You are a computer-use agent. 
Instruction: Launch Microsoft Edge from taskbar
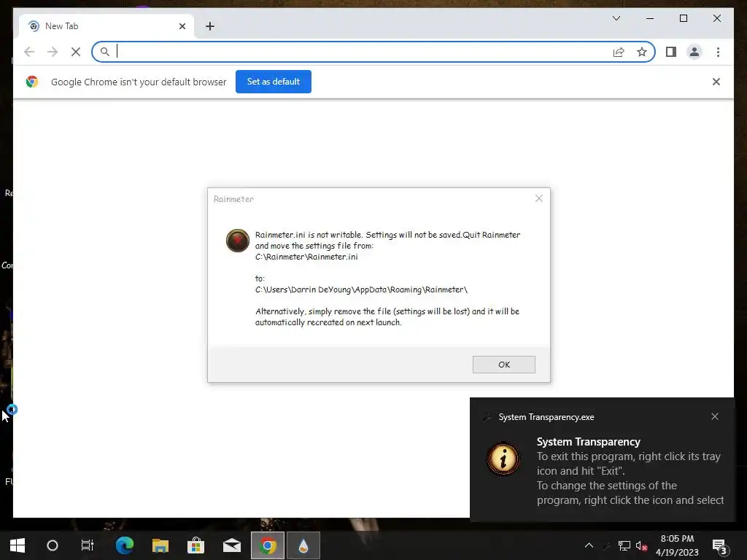pyautogui.click(x=125, y=545)
